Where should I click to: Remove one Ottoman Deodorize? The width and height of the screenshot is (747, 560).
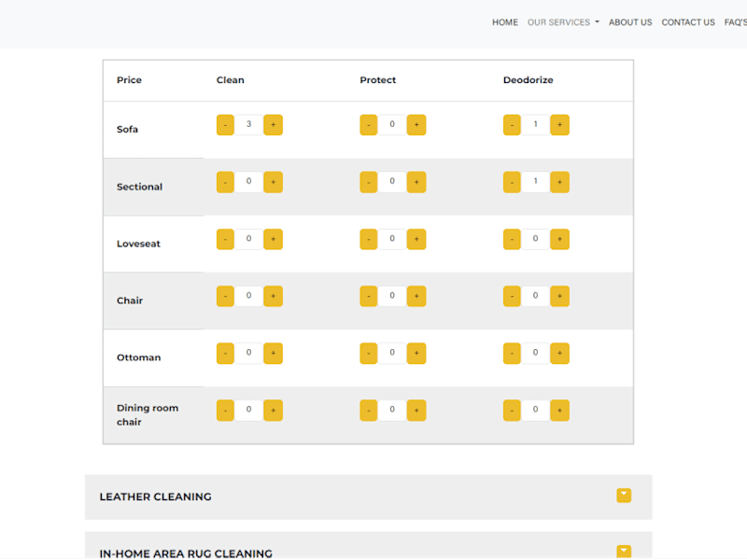point(512,354)
